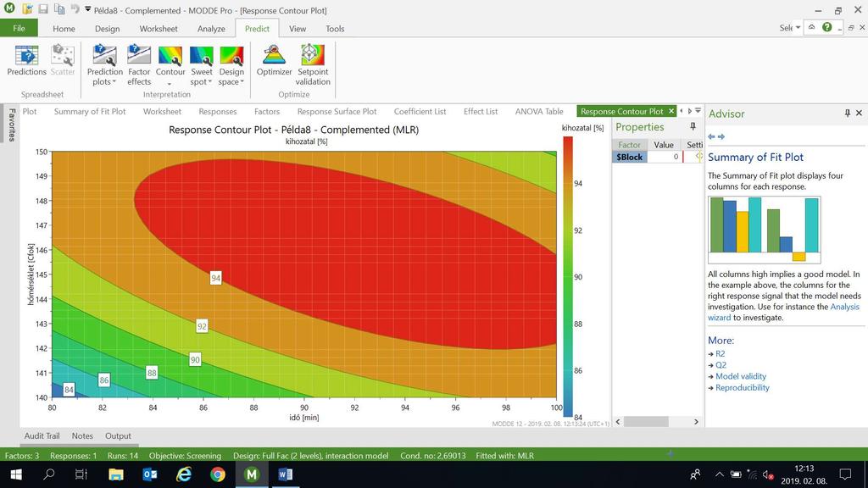Close the Response Contour Plot tab
The height and width of the screenshot is (488, 868).
click(671, 111)
